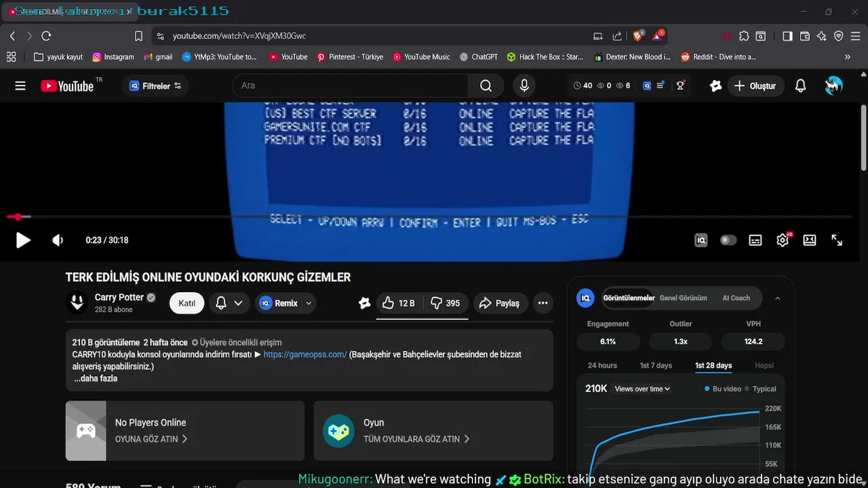Open the account avatar menu
Image resolution: width=868 pixels, height=488 pixels.
click(x=833, y=86)
